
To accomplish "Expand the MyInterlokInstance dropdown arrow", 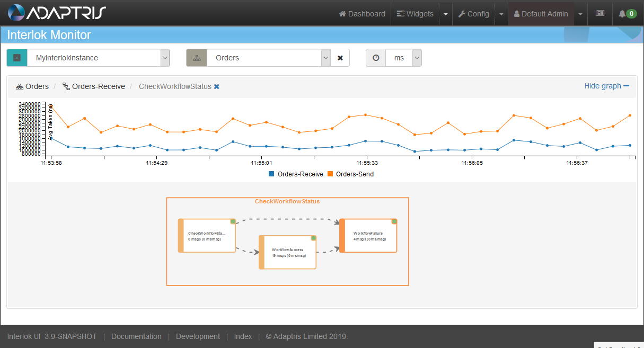I will pos(165,58).
